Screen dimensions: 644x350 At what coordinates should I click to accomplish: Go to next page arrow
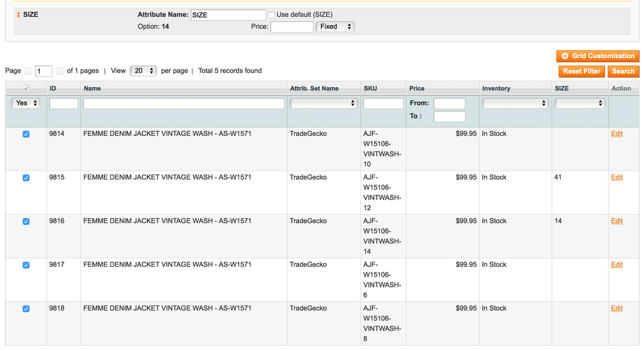[60, 71]
